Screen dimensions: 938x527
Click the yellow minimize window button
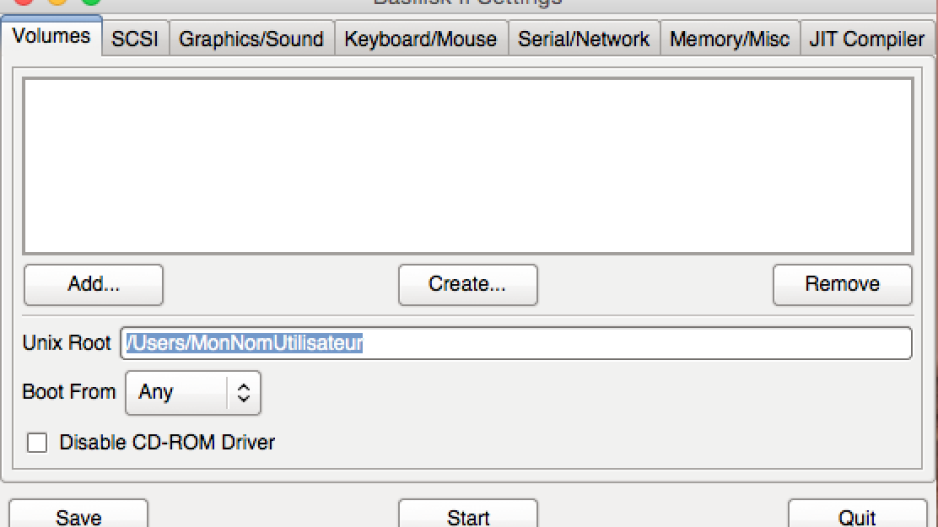[57, 2]
